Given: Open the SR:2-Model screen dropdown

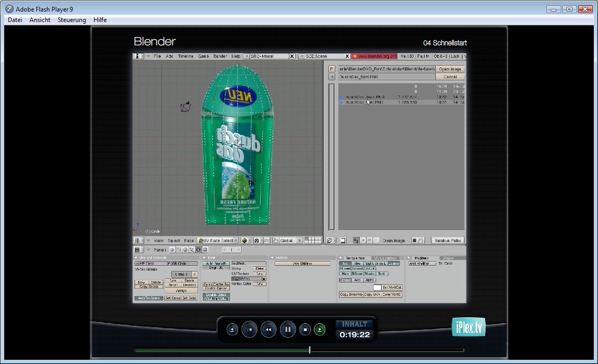Looking at the screenshot, I should 247,56.
